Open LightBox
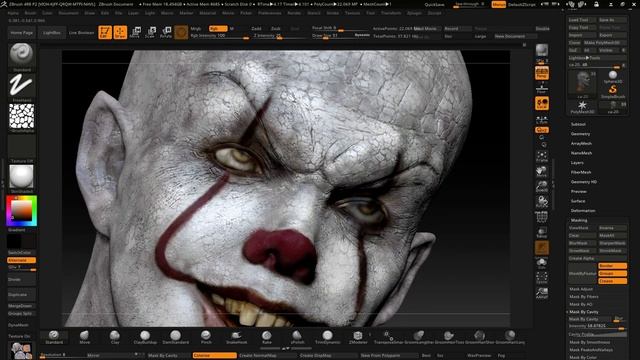 [x=52, y=33]
